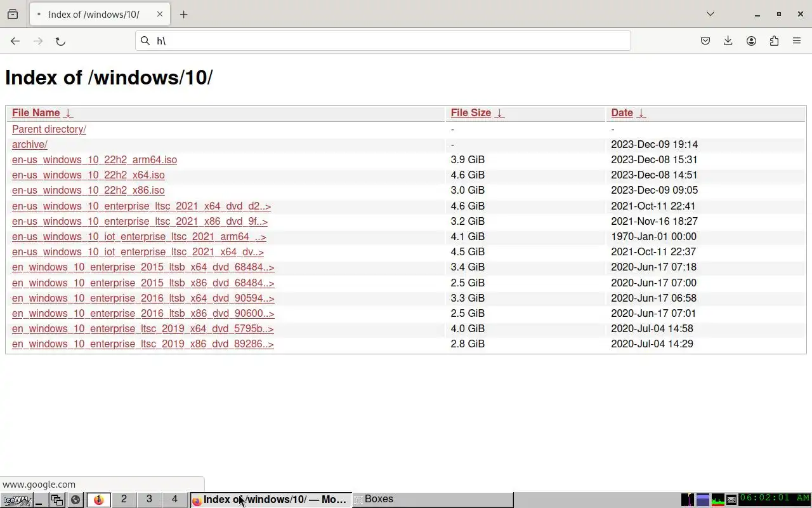Launch the web browser globe icon in taskbar
Viewport: 812px width, 508px height.
coord(75,500)
